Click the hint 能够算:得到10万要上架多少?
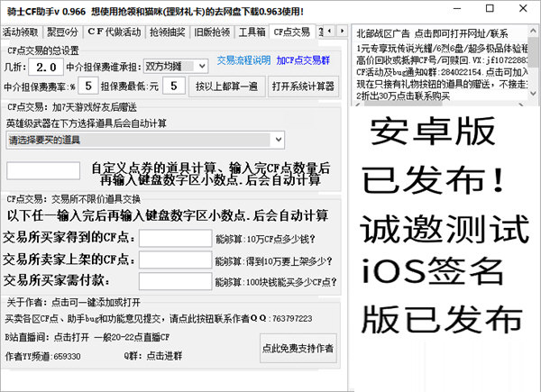Image resolution: width=541 pixels, height=392 pixels. [273, 261]
